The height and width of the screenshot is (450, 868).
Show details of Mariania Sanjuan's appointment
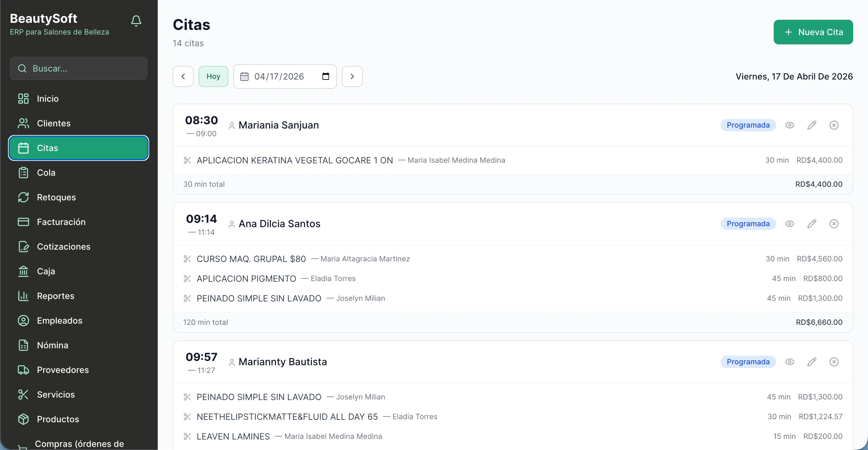[x=790, y=125]
